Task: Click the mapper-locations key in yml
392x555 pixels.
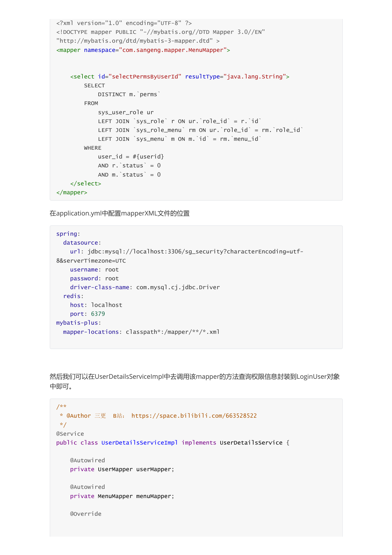Action: [x=91, y=332]
